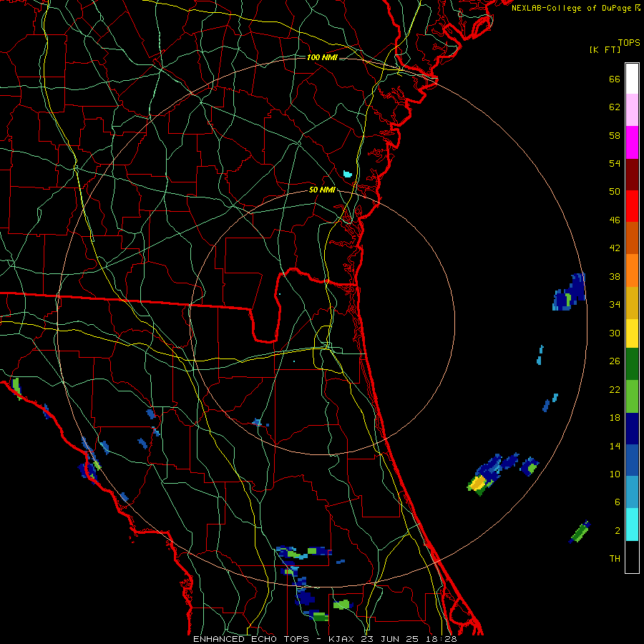Click the navy echo cluster on the eastern 100 NMI ring

570,292
